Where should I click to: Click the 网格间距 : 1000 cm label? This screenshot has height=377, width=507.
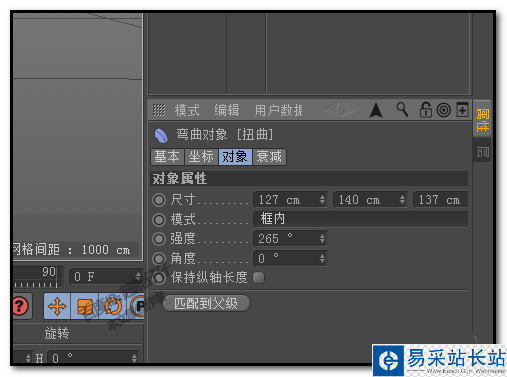pos(72,250)
